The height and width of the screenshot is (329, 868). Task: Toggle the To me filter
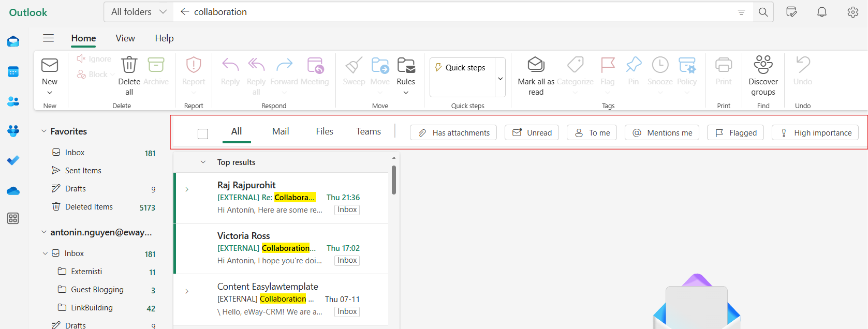pyautogui.click(x=592, y=132)
